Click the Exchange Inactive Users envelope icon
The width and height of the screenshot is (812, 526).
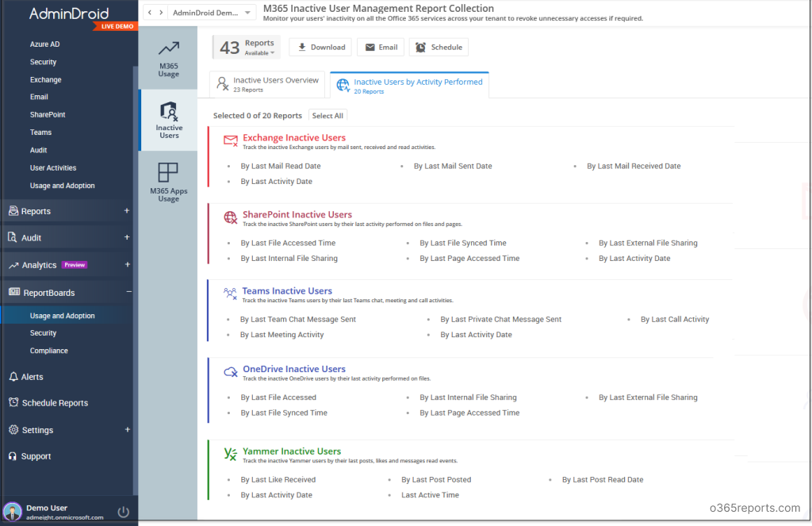point(230,139)
